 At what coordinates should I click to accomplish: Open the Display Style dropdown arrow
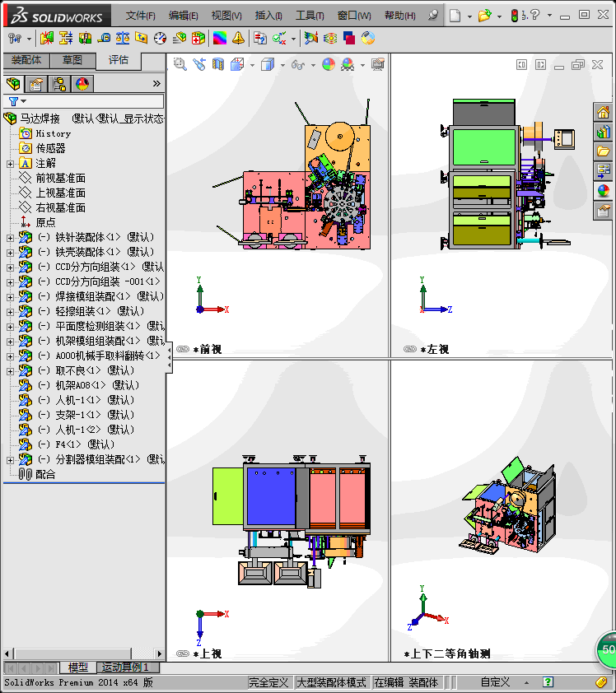(282, 65)
